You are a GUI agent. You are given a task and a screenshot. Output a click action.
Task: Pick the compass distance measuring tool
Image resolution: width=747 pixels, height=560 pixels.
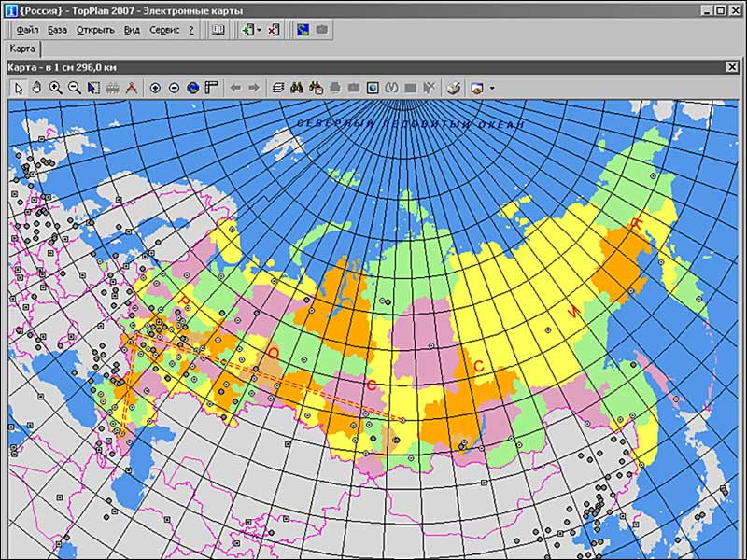click(132, 88)
